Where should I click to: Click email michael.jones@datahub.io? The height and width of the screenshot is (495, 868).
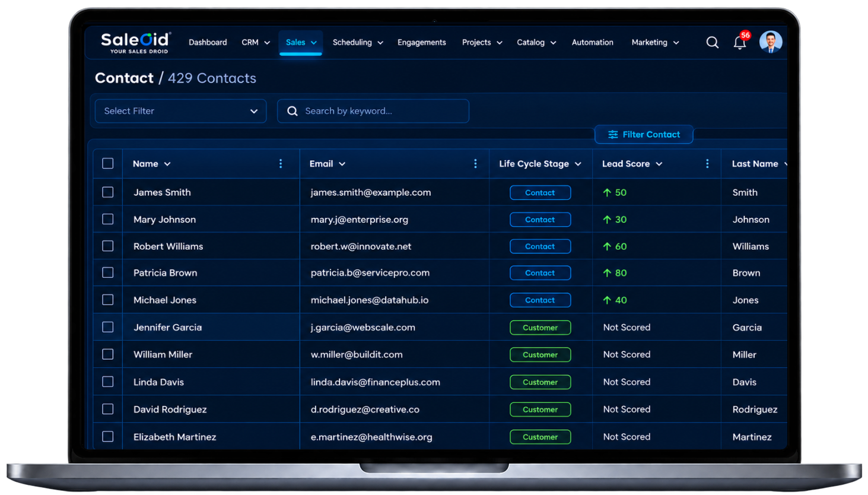click(x=370, y=300)
